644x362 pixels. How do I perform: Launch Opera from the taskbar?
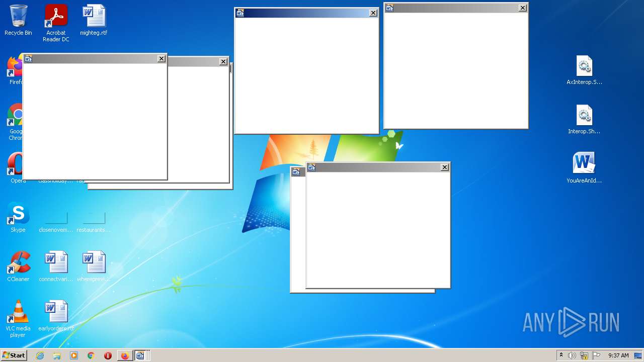point(108,355)
